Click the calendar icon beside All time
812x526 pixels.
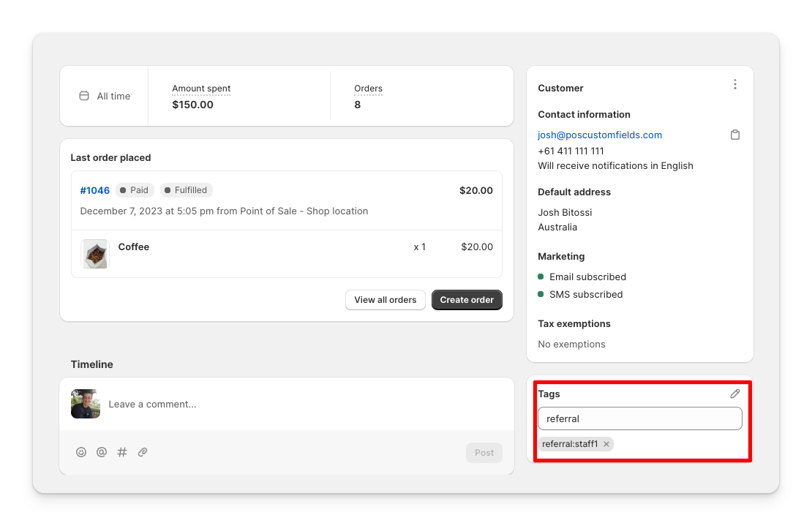pyautogui.click(x=84, y=95)
